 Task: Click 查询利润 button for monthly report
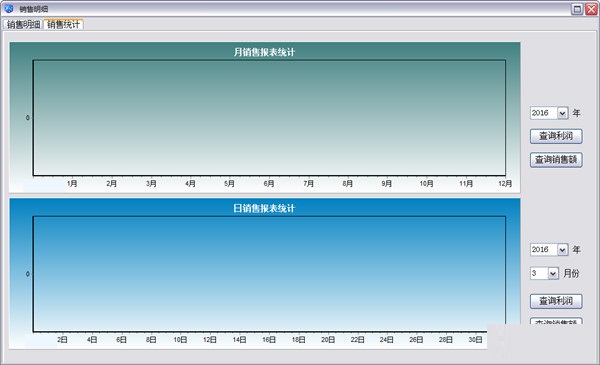556,136
